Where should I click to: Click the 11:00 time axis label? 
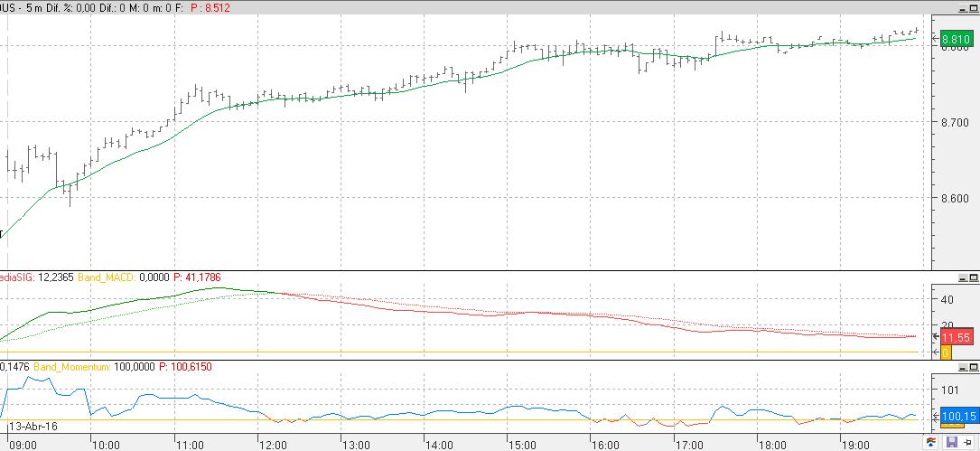pyautogui.click(x=190, y=445)
